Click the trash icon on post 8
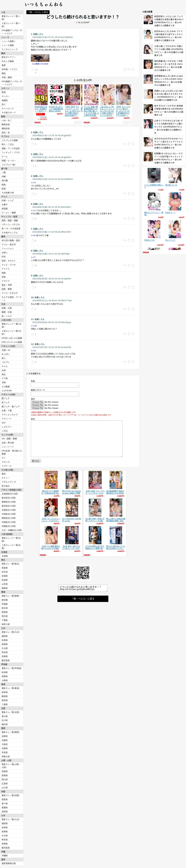Viewport: 186px width, 868px height. pos(129,265)
